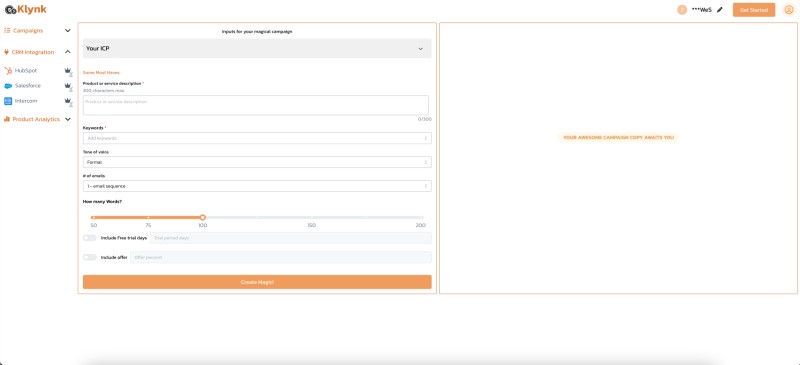The width and height of the screenshot is (800, 365).
Task: Click the Salesforce cloud icon
Action: point(8,86)
